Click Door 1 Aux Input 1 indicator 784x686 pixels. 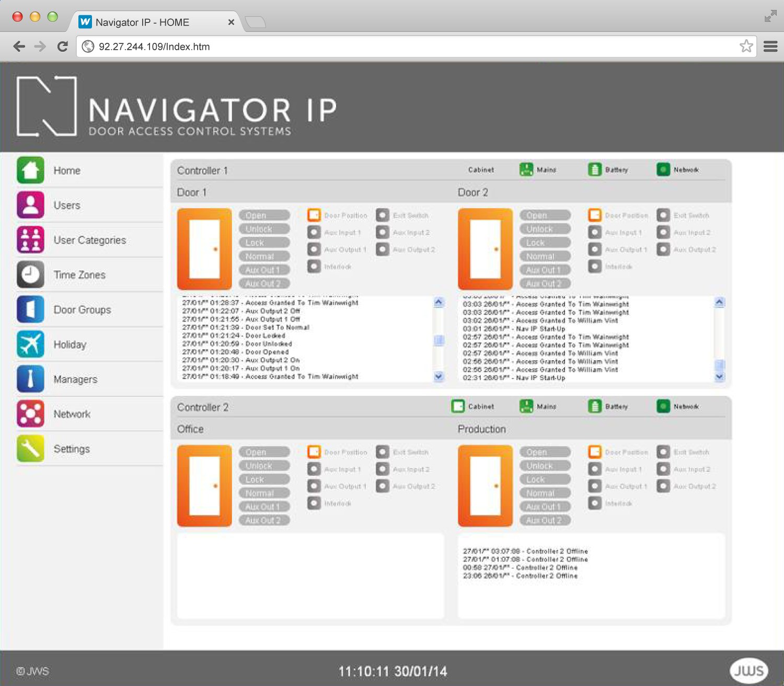point(314,232)
